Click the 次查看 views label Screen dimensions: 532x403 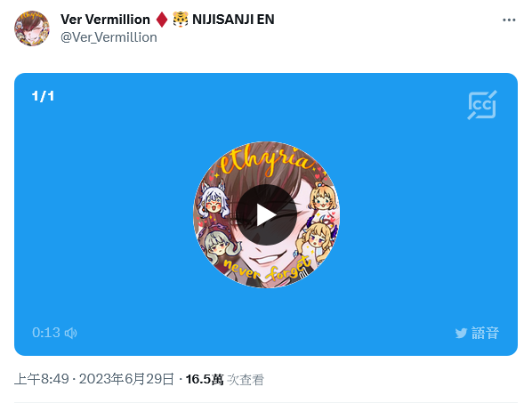point(246,380)
